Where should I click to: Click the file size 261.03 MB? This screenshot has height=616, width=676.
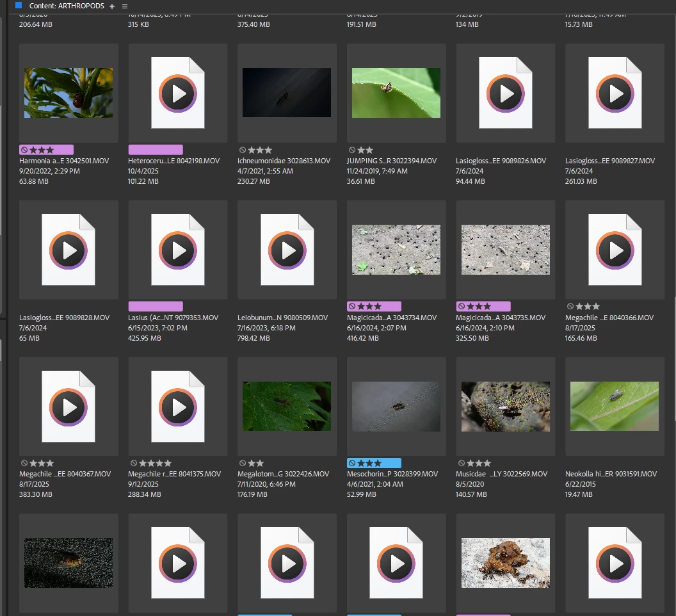(x=581, y=182)
